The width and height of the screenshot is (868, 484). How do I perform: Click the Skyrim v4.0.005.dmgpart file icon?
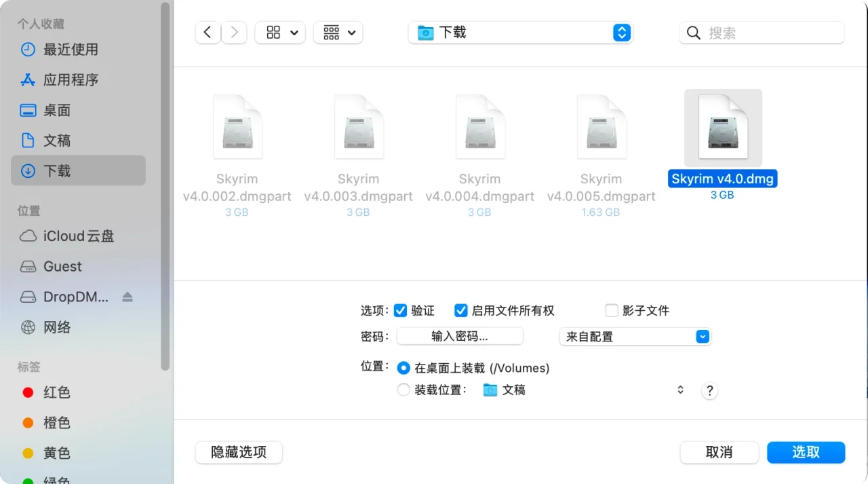coord(601,127)
